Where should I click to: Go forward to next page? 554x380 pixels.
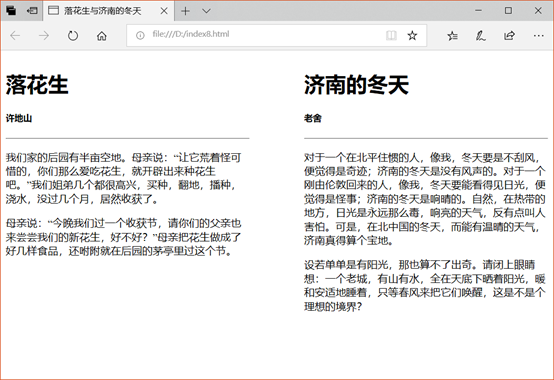[44, 35]
